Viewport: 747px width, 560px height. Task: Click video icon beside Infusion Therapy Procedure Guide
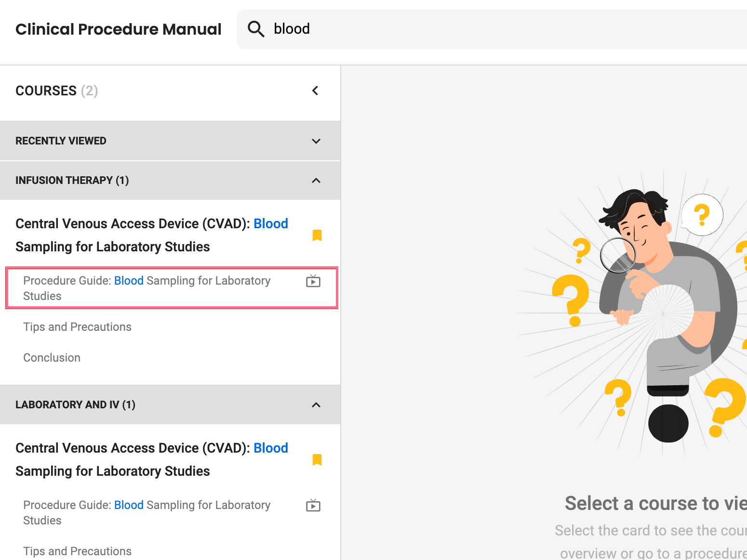click(313, 281)
